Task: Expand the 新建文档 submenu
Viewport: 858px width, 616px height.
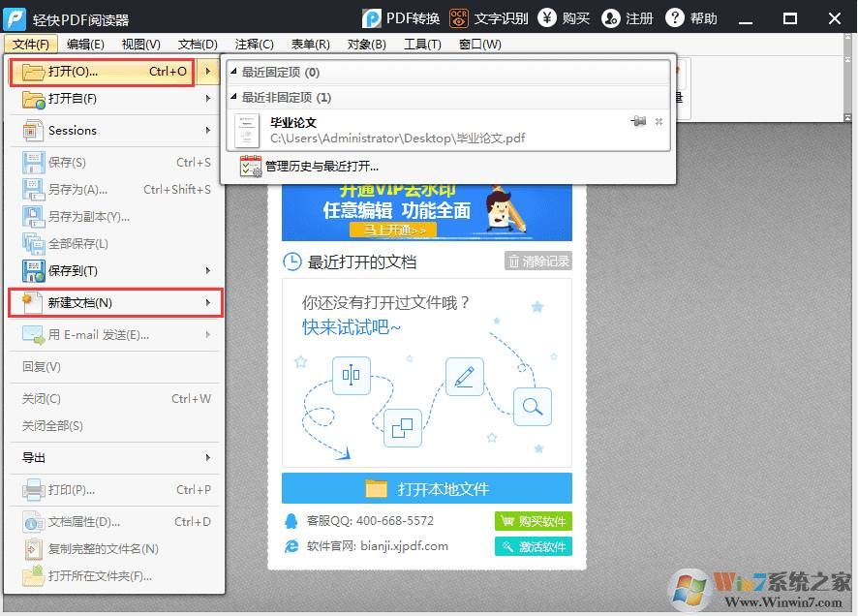Action: [x=116, y=303]
